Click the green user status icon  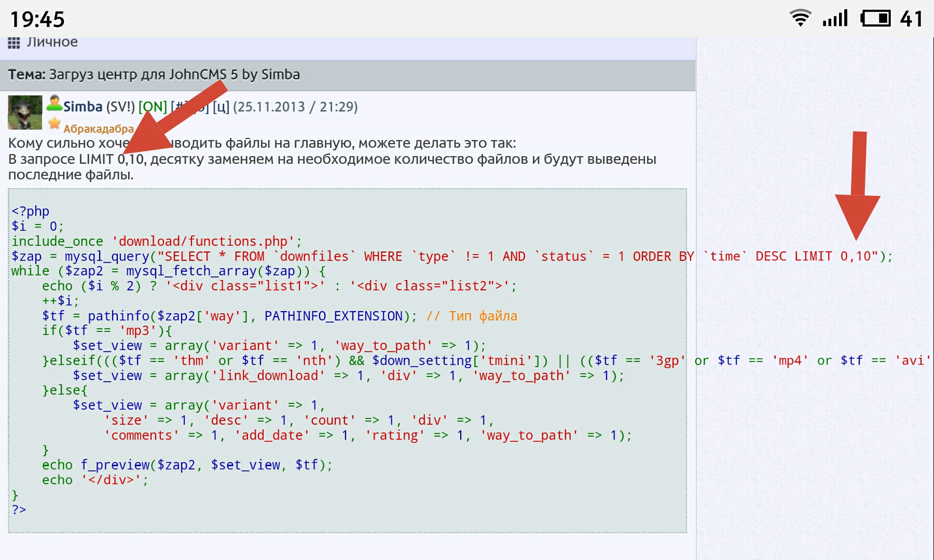pyautogui.click(x=54, y=103)
